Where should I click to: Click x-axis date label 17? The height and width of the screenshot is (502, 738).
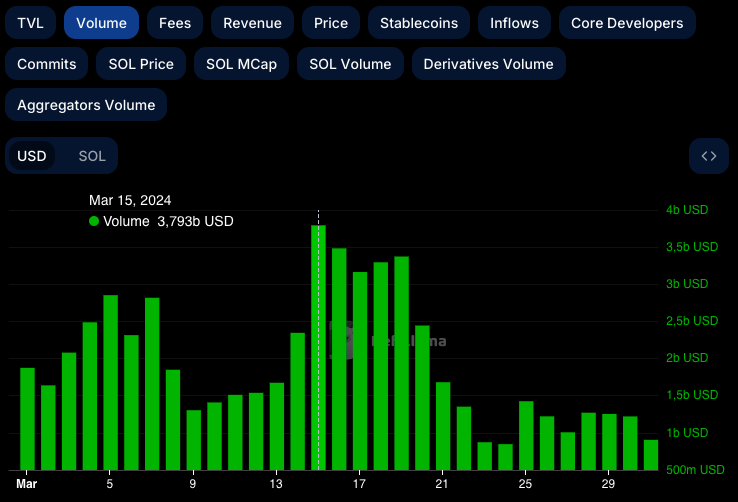click(x=359, y=484)
